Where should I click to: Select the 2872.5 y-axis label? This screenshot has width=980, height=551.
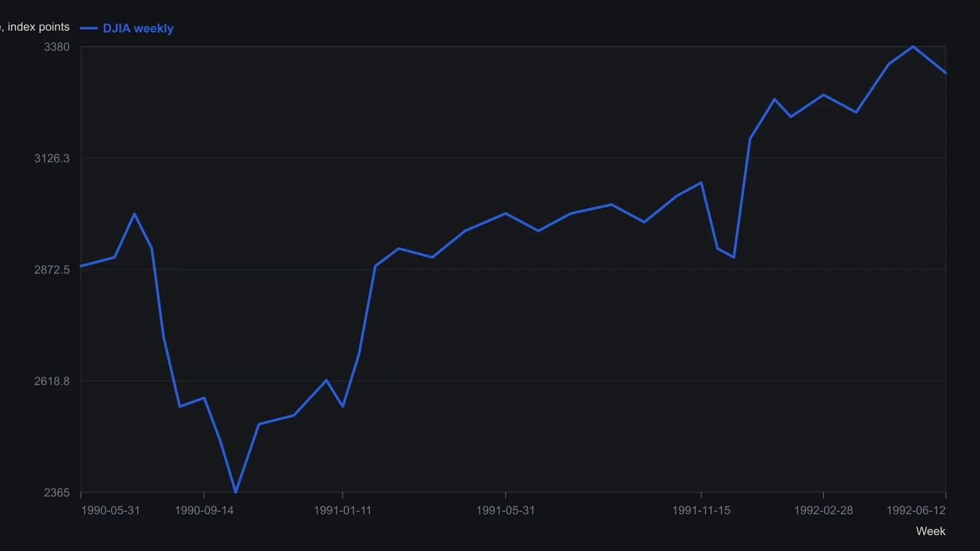pyautogui.click(x=52, y=269)
